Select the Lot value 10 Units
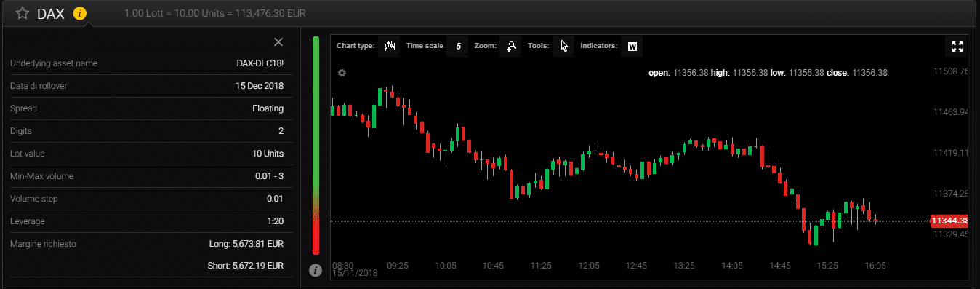 (268, 154)
